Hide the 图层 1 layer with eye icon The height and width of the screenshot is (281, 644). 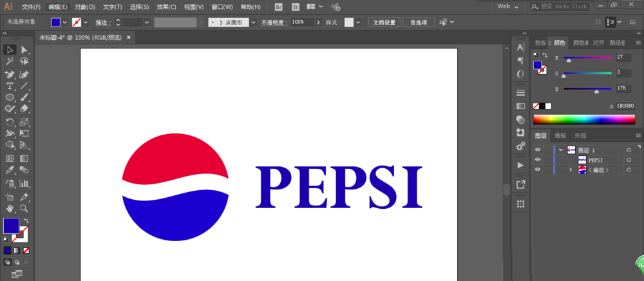(x=538, y=150)
